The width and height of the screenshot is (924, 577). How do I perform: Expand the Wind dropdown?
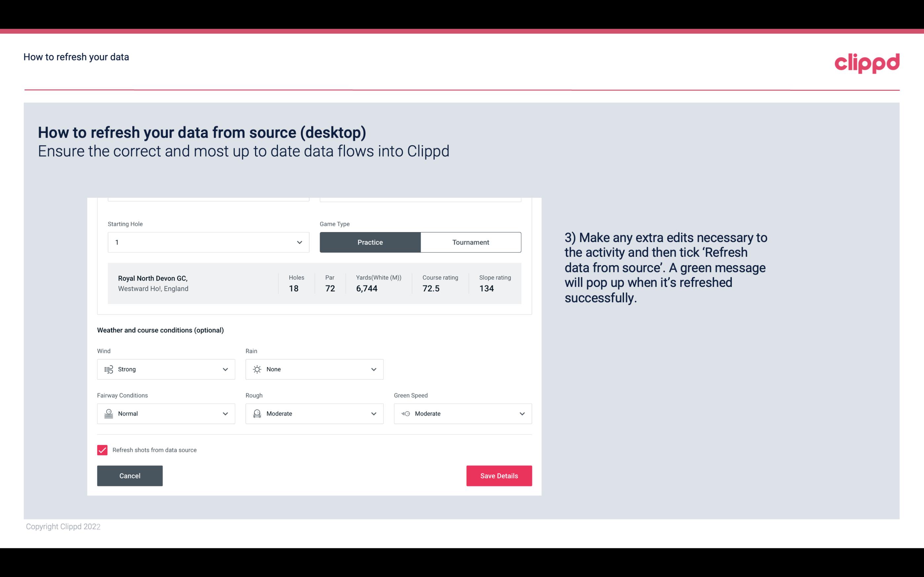[x=224, y=369]
